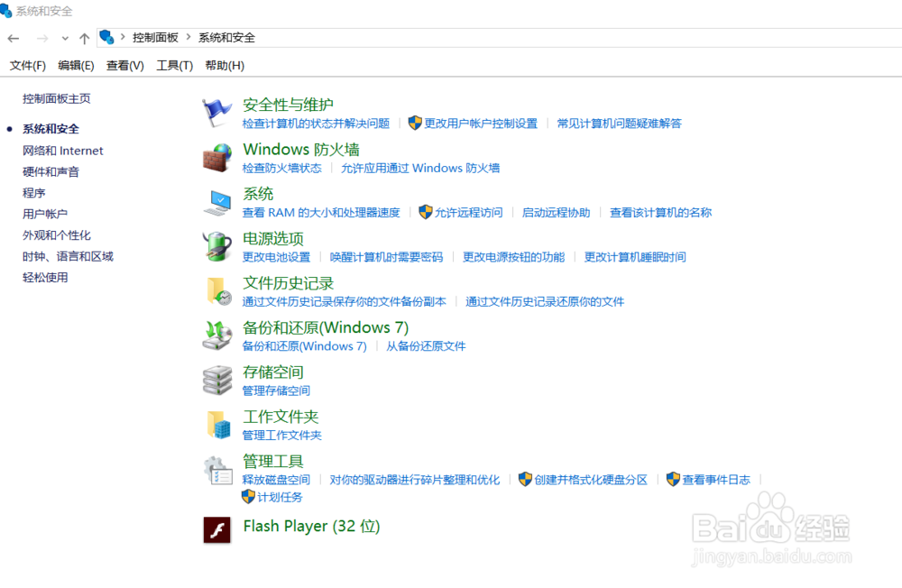Open 用户帐户 category in sidebar

45,214
